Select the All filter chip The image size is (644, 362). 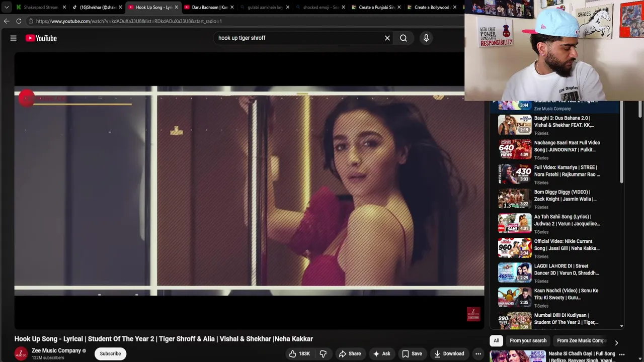tap(496, 341)
